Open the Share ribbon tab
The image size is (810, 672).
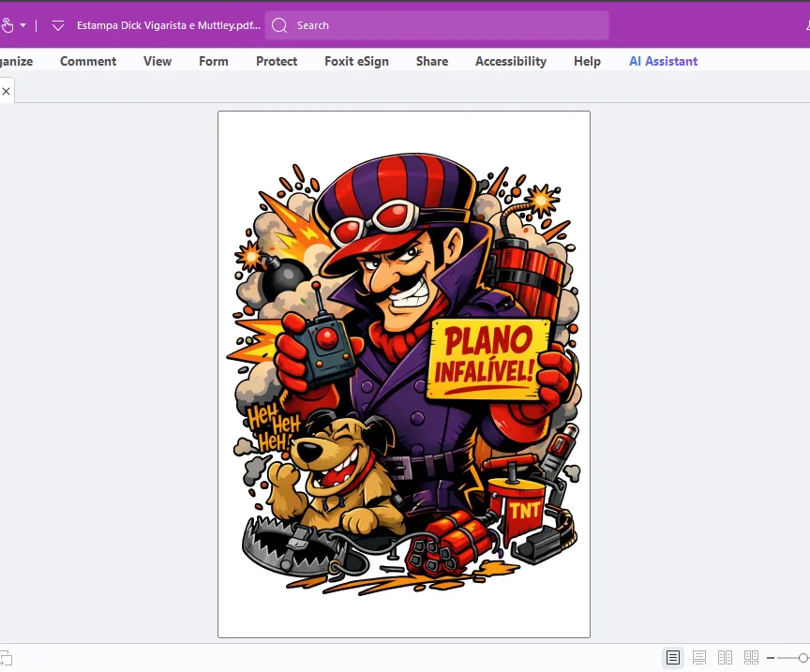click(x=432, y=61)
